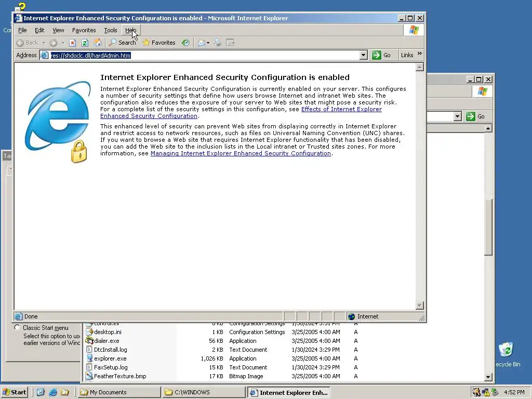Click the Go button in background window

(x=475, y=116)
